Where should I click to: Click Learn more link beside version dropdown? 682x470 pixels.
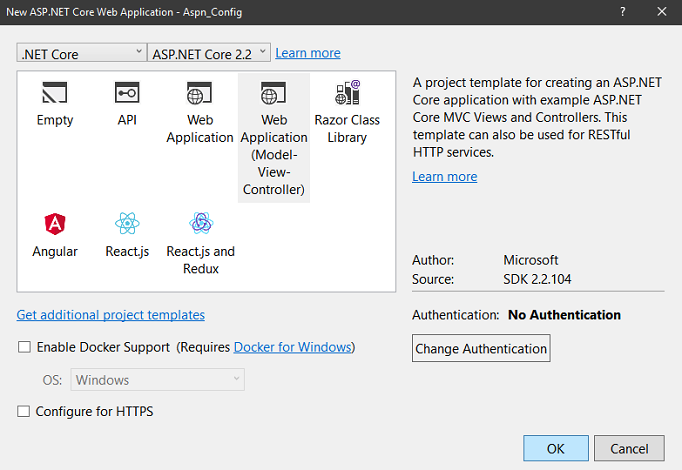pos(308,53)
